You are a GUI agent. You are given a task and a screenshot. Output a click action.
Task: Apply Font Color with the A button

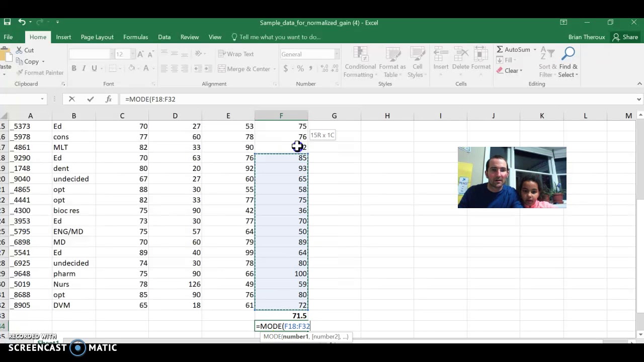click(146, 68)
